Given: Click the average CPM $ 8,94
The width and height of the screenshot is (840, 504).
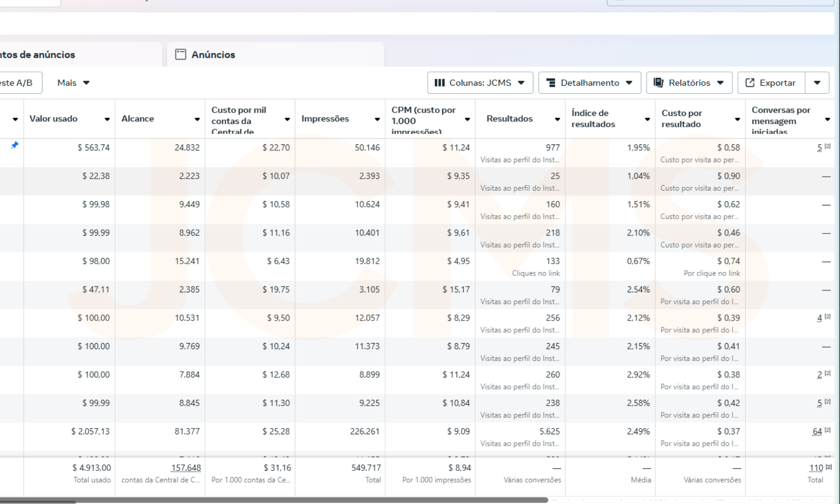Looking at the screenshot, I should point(460,468).
